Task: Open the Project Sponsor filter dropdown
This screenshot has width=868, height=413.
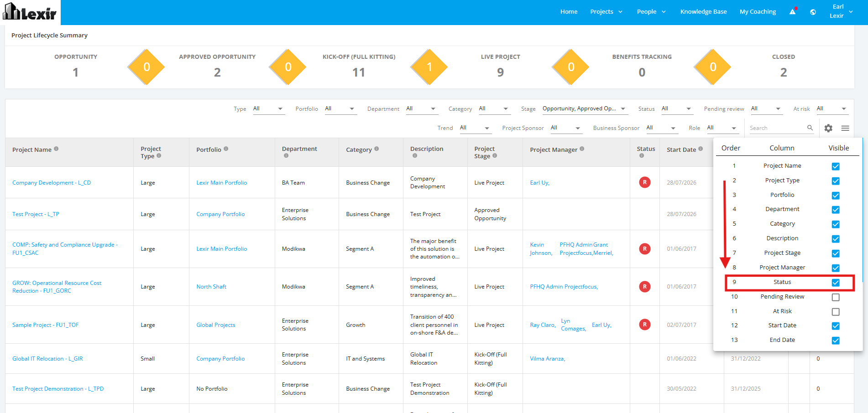Action: pos(566,128)
